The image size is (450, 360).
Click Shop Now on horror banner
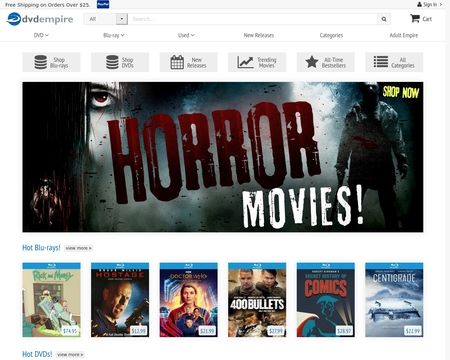(401, 92)
